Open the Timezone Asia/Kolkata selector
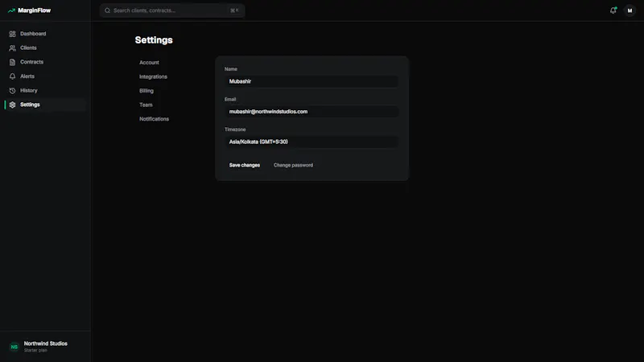644x362 pixels. click(312, 142)
